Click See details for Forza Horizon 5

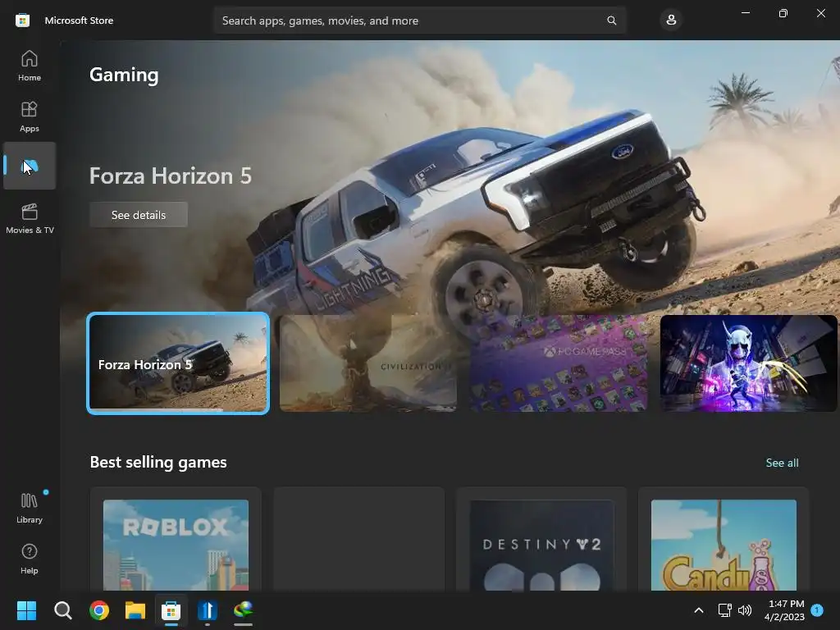pos(138,215)
